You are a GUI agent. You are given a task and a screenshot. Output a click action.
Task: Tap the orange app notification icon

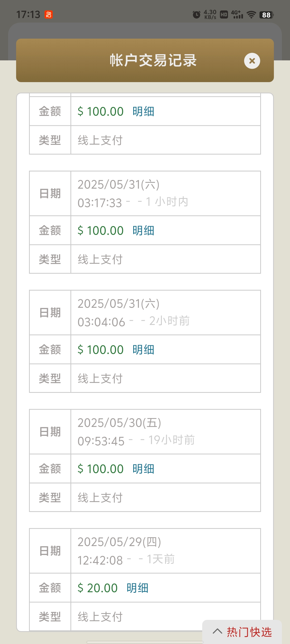pyautogui.click(x=49, y=14)
